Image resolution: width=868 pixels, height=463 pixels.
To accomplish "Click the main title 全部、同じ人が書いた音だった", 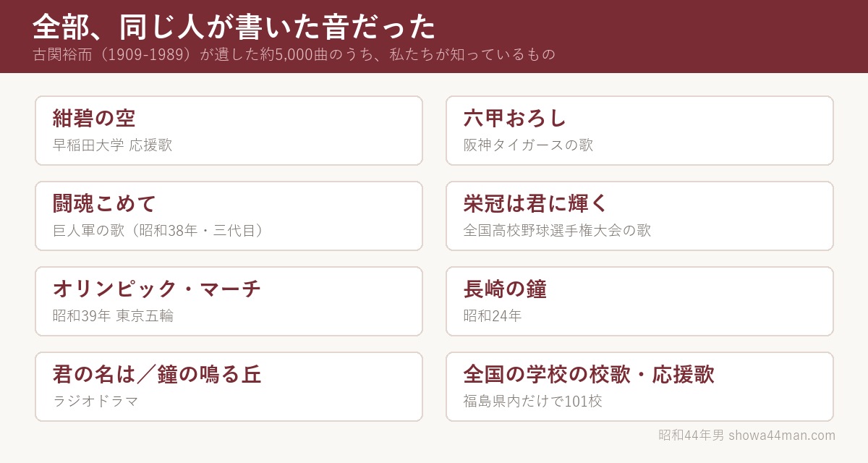I will click(x=234, y=27).
